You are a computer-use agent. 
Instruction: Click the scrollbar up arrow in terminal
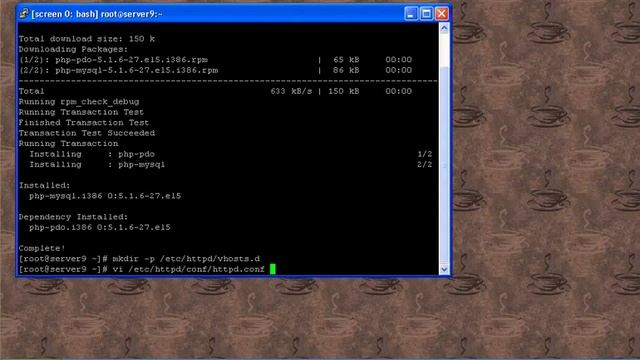pos(444,28)
